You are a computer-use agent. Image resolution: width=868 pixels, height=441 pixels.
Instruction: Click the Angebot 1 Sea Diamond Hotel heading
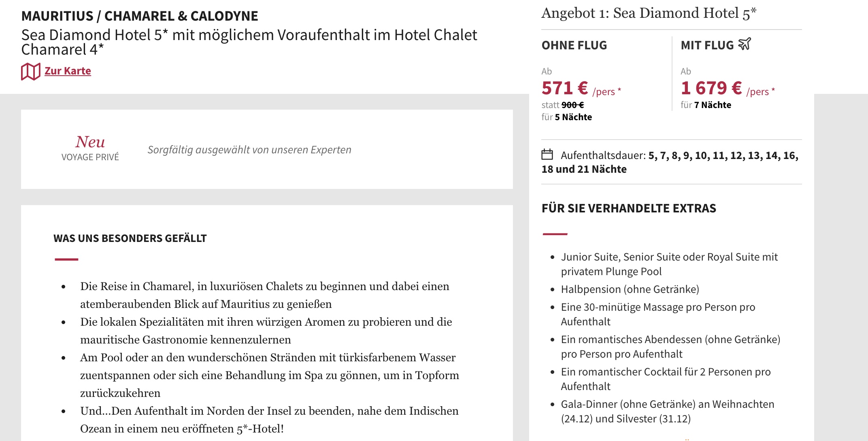point(649,13)
